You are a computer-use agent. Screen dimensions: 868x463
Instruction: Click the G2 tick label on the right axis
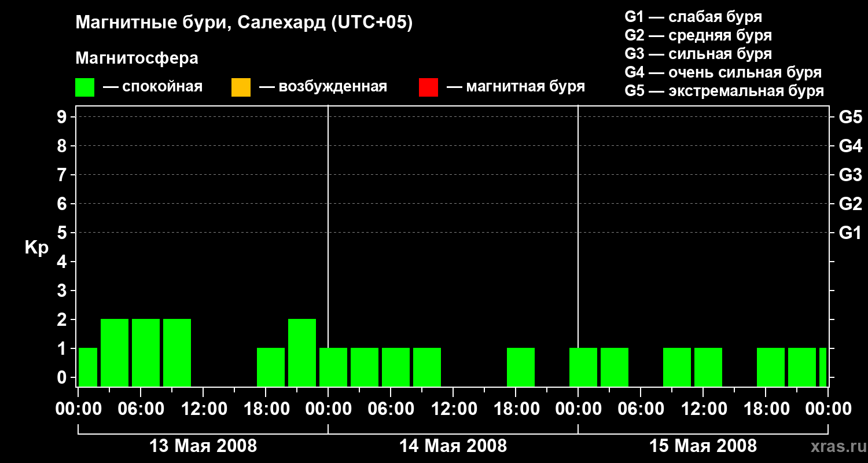[x=851, y=204]
